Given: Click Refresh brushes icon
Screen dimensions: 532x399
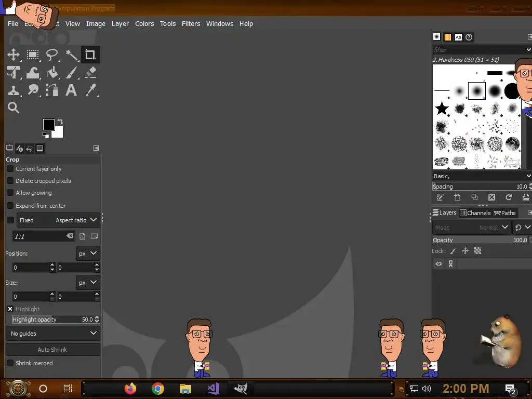Looking at the screenshot, I should (509, 197).
